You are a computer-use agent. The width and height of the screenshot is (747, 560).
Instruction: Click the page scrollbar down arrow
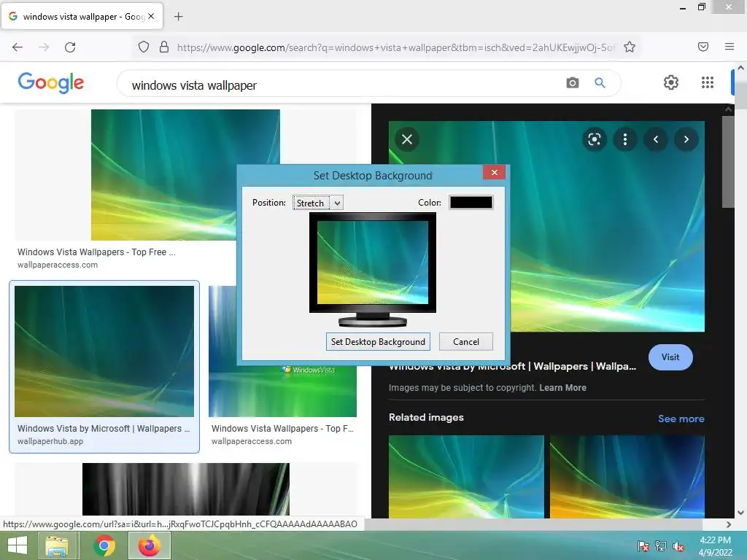tap(740, 513)
